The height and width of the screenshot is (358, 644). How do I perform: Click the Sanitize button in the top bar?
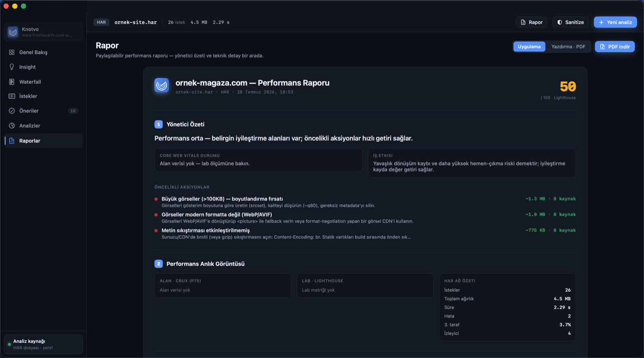pyautogui.click(x=570, y=22)
